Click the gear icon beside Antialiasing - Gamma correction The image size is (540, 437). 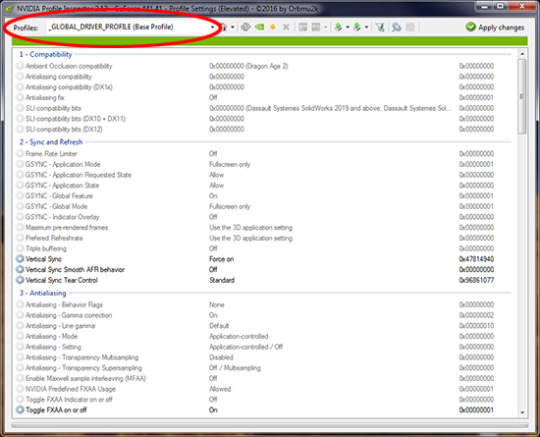tap(20, 315)
